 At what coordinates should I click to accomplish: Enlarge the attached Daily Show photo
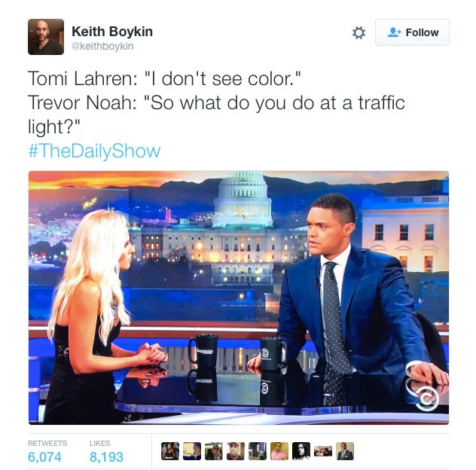pos(239,298)
